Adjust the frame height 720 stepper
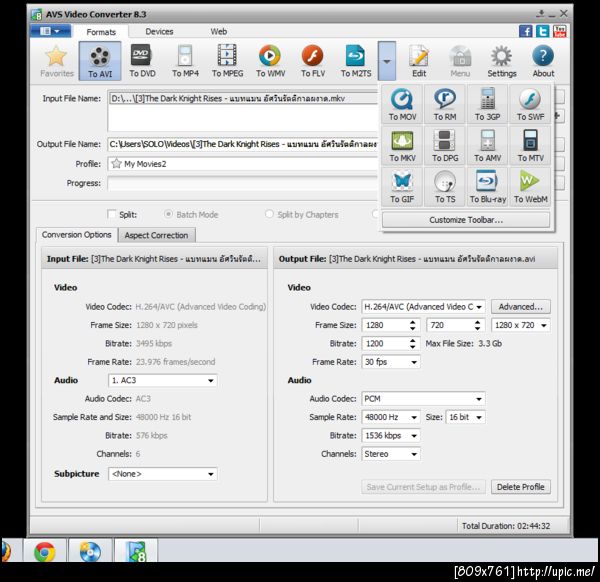Viewport: 600px width, 582px height. [x=477, y=325]
